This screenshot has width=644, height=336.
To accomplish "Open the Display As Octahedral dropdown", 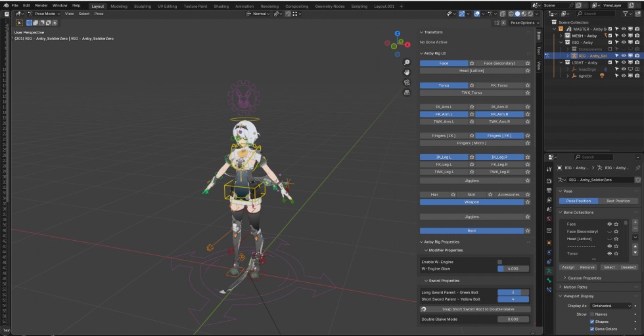I will click(610, 306).
